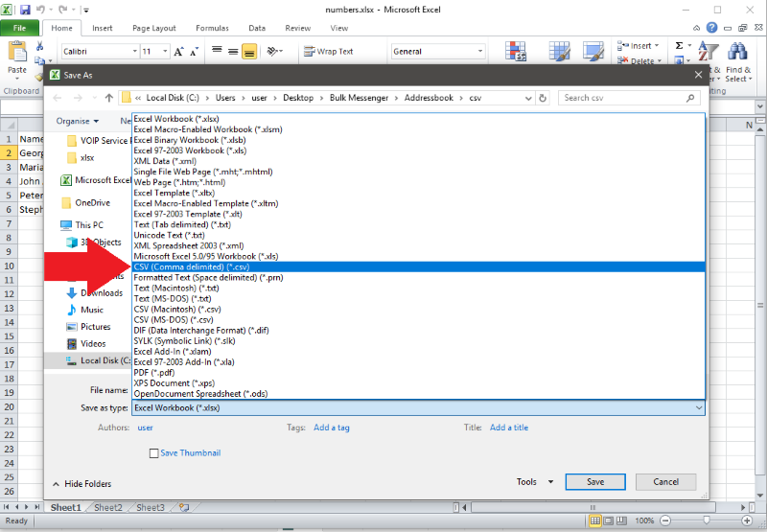Select CSV (Comma delimited) file type
The image size is (767, 532).
192,267
